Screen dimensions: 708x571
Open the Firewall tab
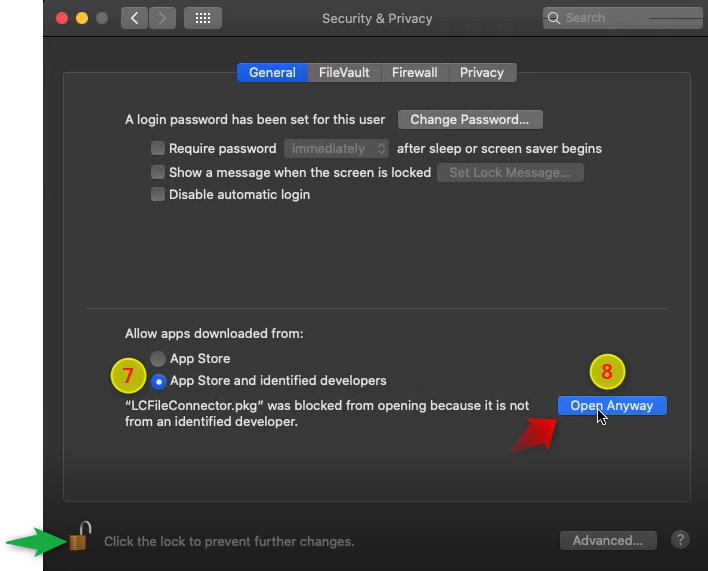coord(415,73)
